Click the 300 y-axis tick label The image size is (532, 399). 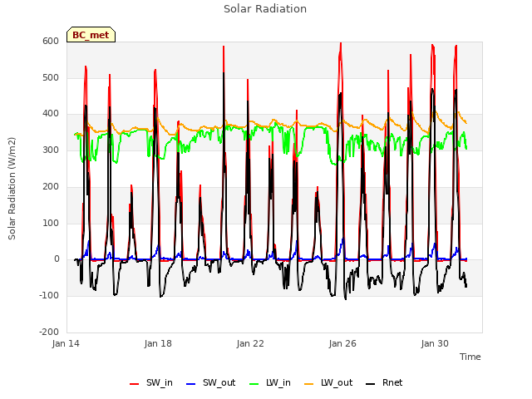[51, 150]
